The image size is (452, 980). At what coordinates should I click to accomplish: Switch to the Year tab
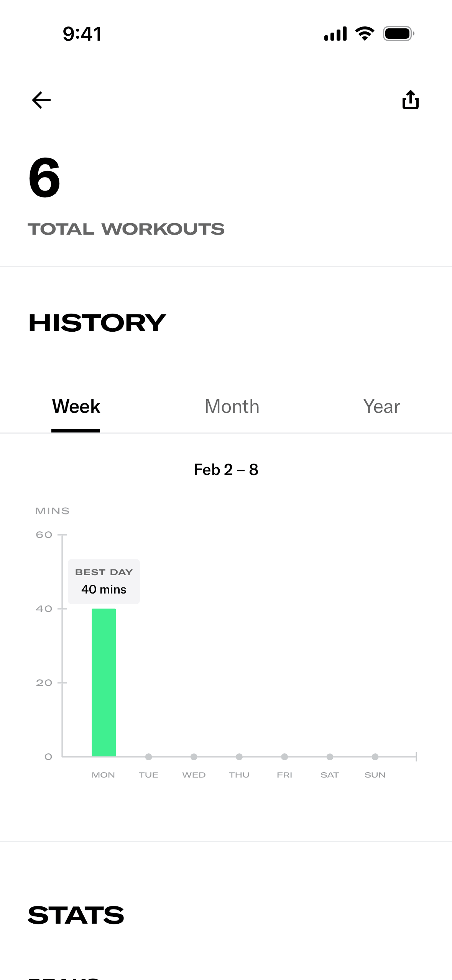(381, 406)
